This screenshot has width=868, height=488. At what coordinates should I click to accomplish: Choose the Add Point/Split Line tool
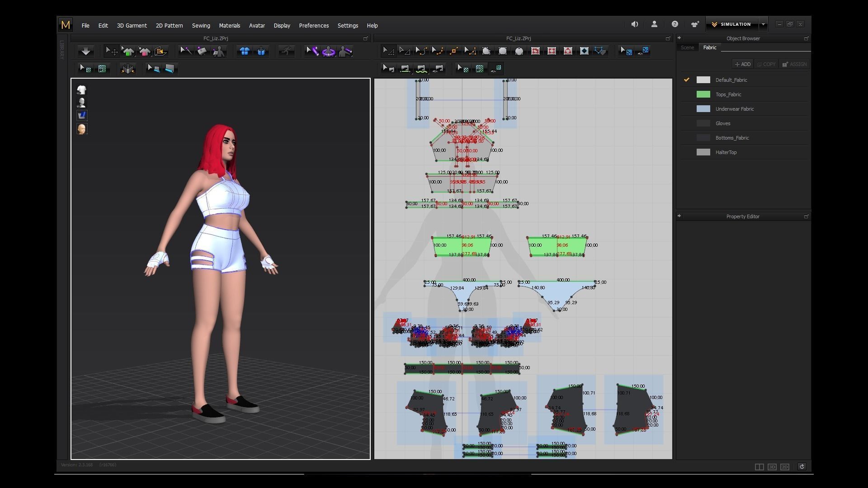(x=453, y=51)
